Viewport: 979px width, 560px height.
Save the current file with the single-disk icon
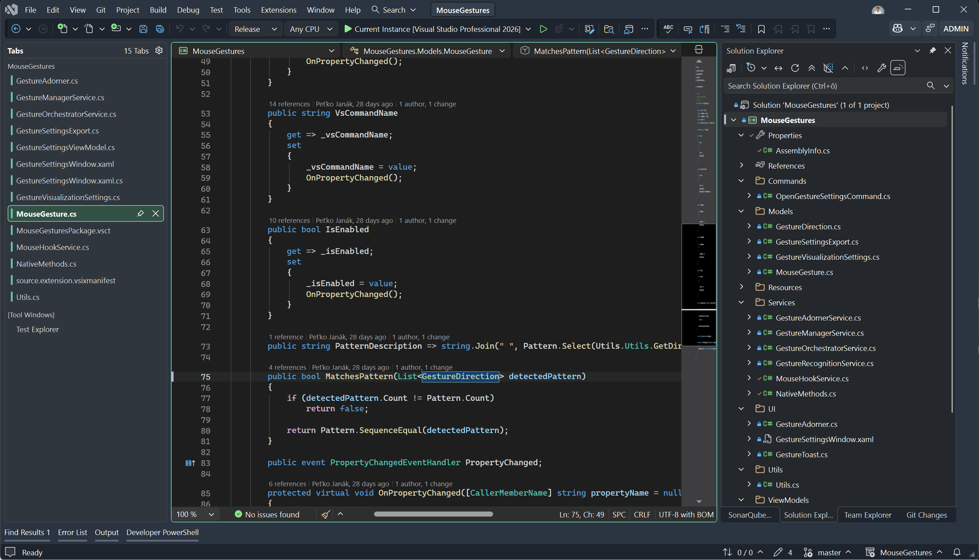click(143, 29)
